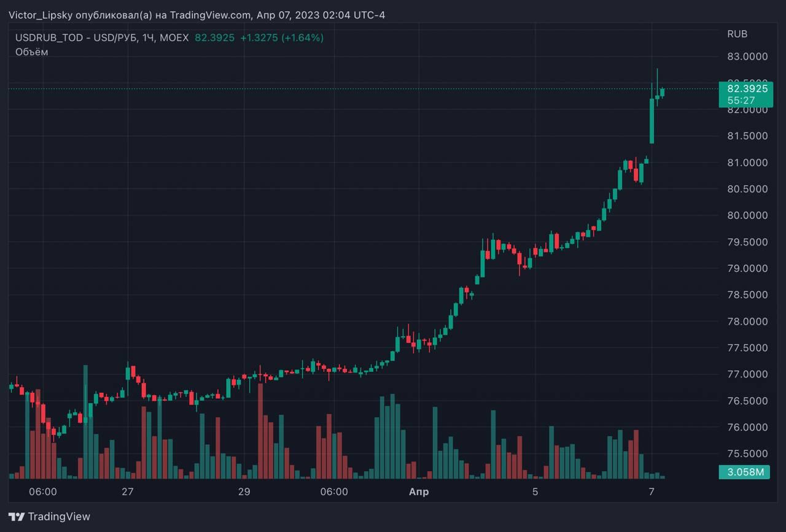
Task: Click the 3.058M volume value tag
Action: coord(745,472)
